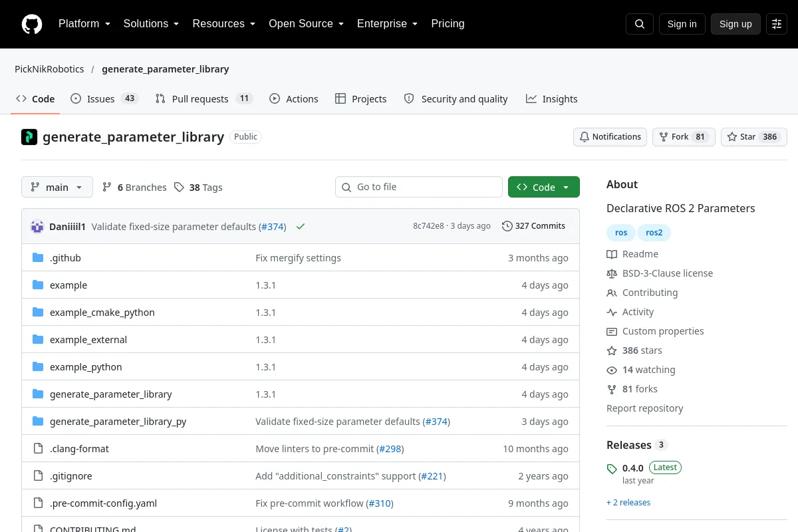Click the Go to file search field
This screenshot has height=532, width=798.
coord(419,188)
